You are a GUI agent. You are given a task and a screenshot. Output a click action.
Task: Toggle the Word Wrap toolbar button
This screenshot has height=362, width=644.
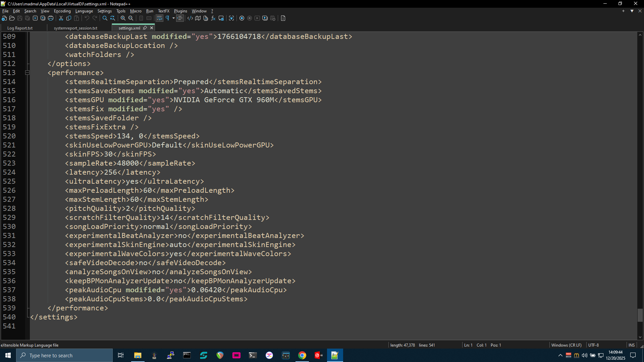(159, 18)
